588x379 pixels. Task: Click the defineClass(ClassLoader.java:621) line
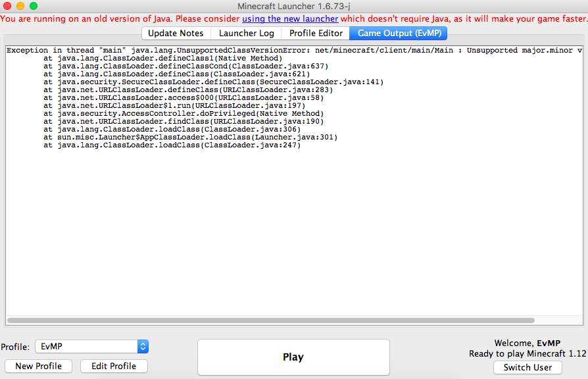tap(176, 74)
